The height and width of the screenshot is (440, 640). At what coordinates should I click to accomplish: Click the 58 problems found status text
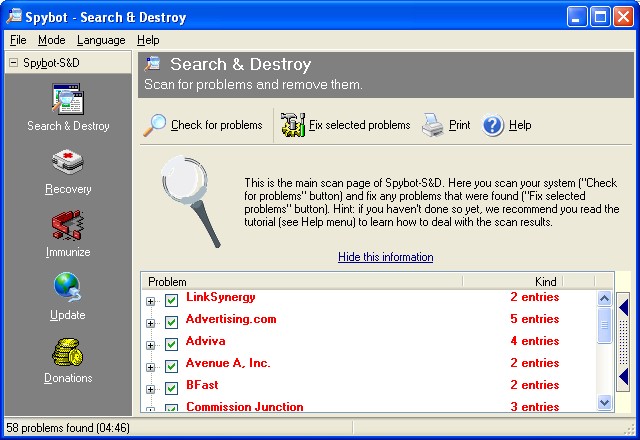(68, 428)
